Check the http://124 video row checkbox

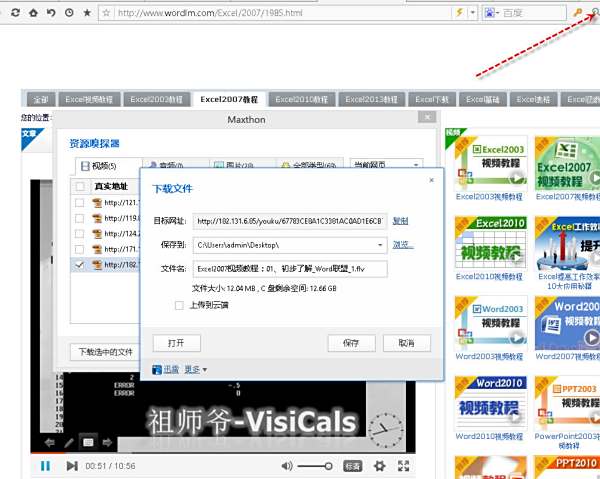point(80,233)
